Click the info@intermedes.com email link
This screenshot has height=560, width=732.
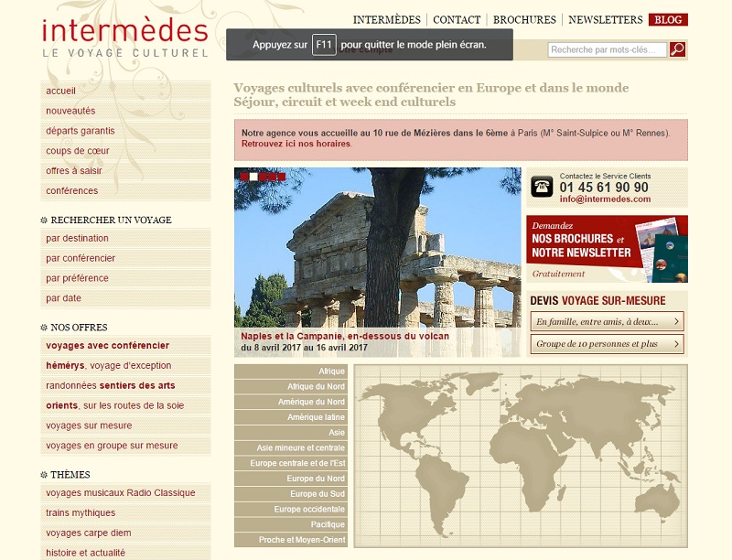click(605, 199)
